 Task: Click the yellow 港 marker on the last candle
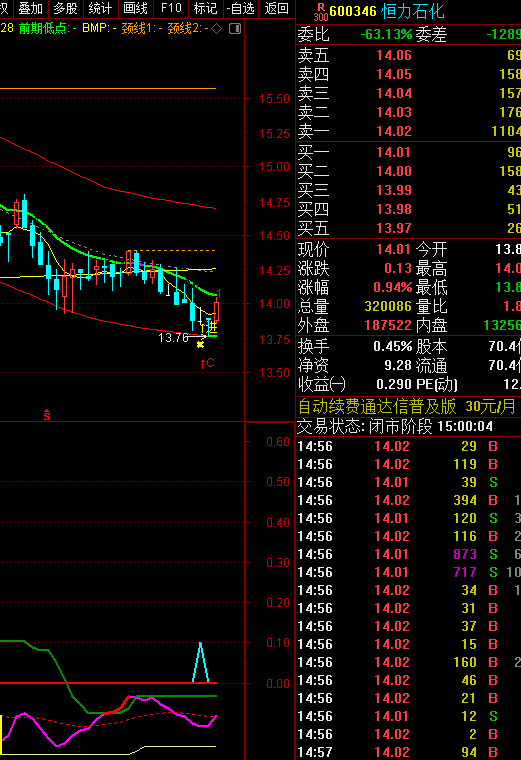pyautogui.click(x=212, y=327)
